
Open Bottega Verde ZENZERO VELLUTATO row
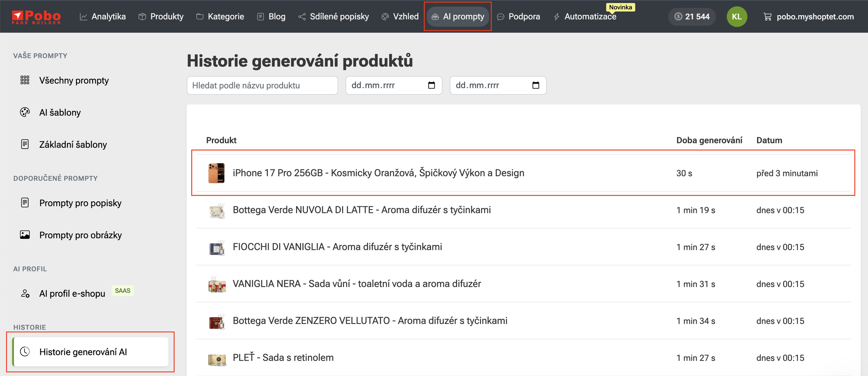pyautogui.click(x=523, y=321)
